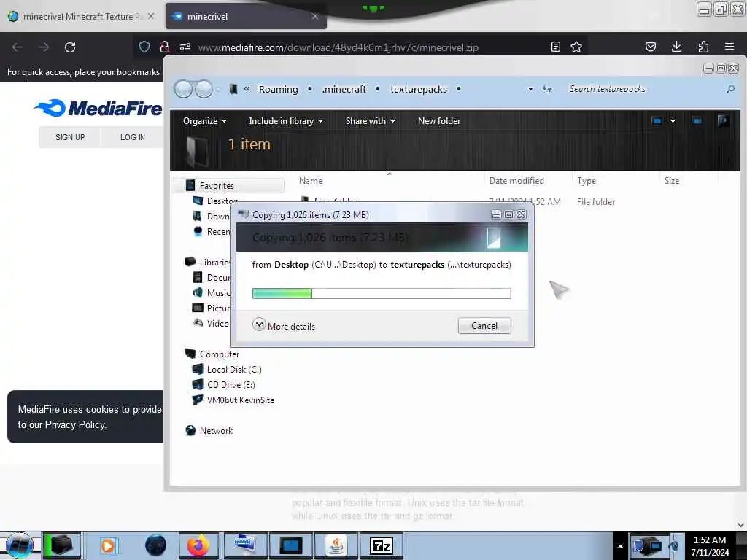The image size is (747, 560).
Task: Open view options dropdown arrow
Action: tap(673, 121)
